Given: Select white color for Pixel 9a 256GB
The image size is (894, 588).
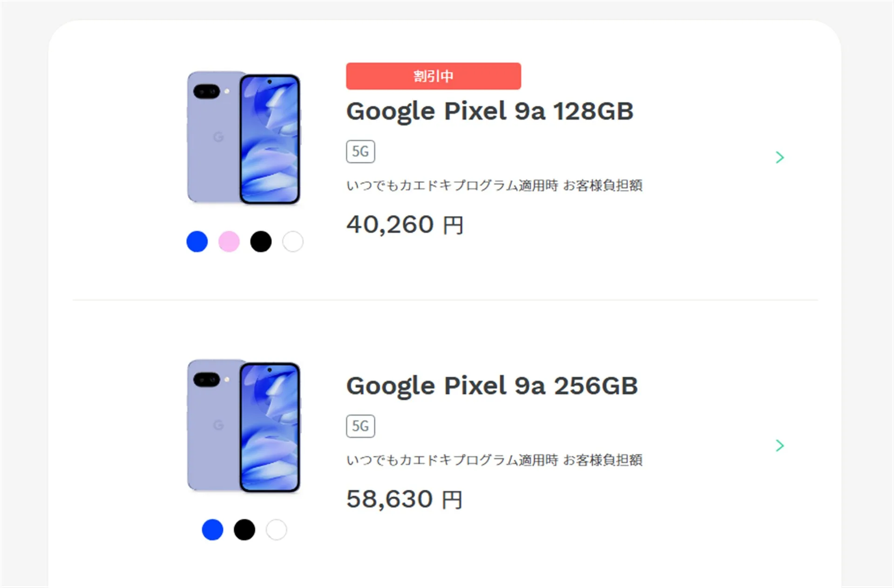Looking at the screenshot, I should [x=276, y=530].
